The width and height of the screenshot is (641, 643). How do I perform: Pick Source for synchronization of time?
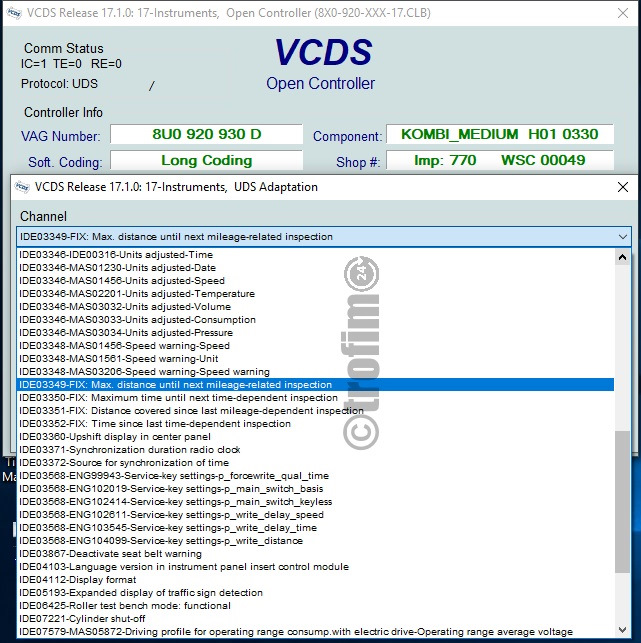(x=315, y=463)
